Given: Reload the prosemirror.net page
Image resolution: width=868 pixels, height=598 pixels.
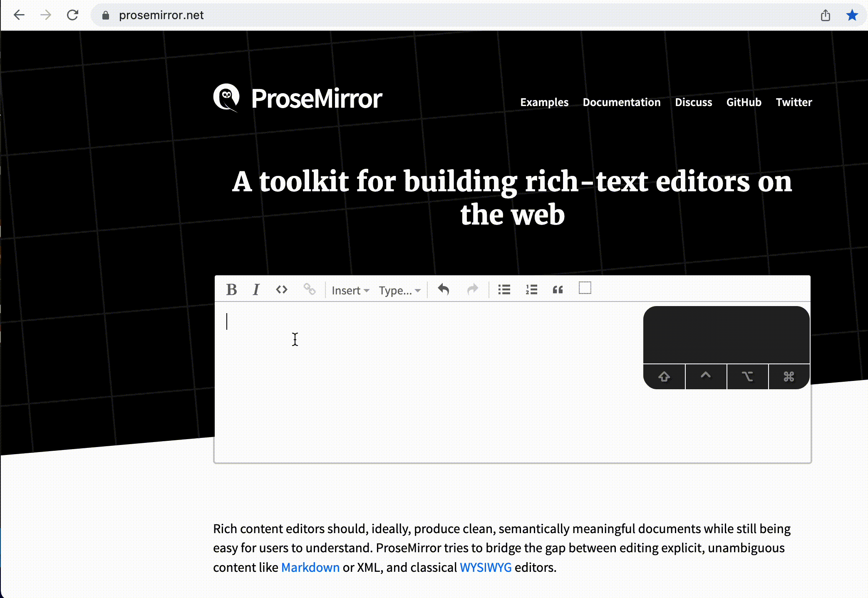Looking at the screenshot, I should (x=73, y=15).
